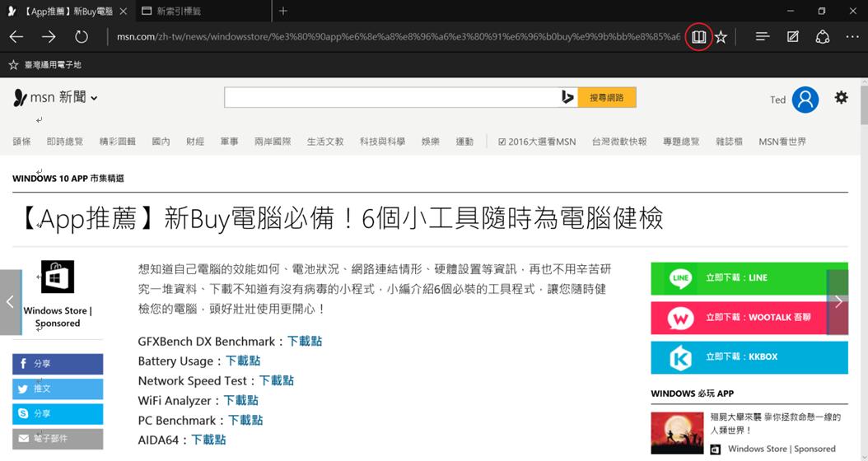Open the 軍事 category
The height and width of the screenshot is (461, 868).
229,142
